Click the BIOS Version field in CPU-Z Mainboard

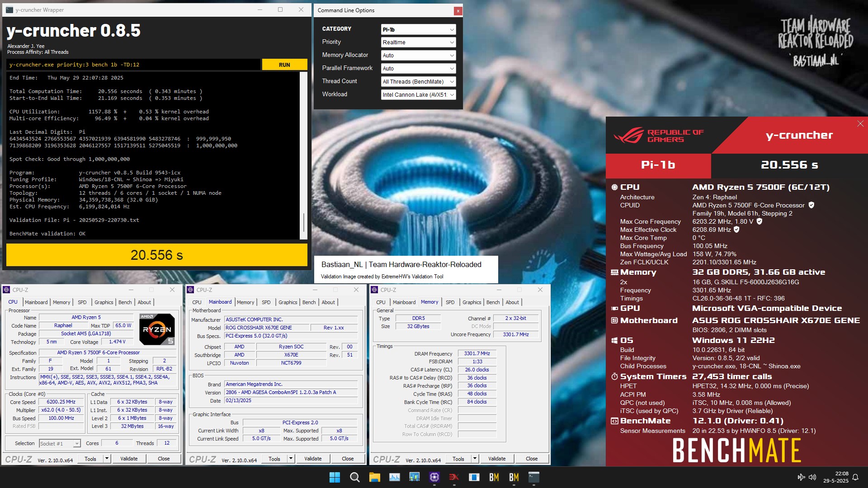[291, 392]
